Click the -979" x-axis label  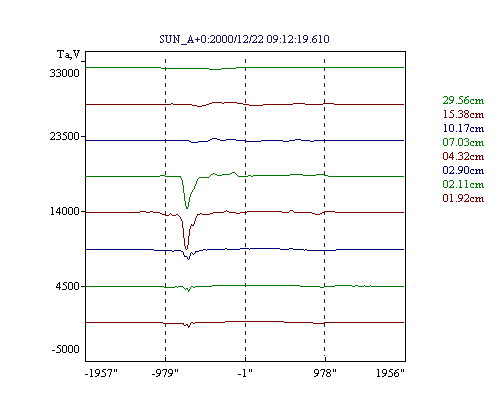pos(165,373)
